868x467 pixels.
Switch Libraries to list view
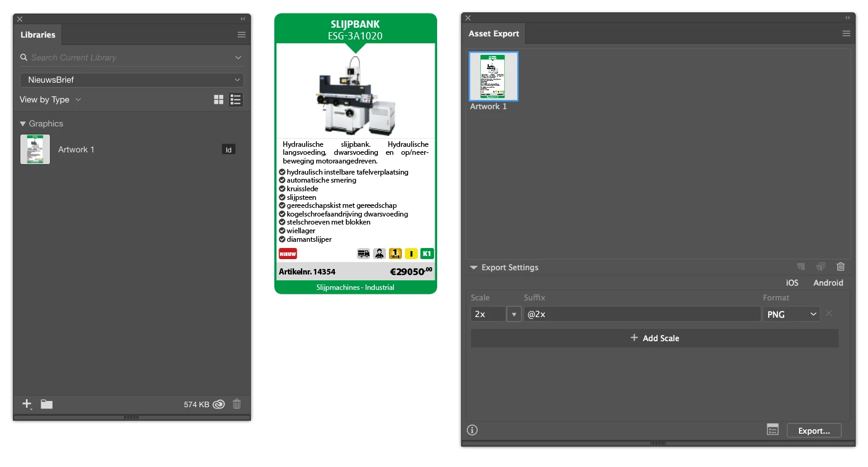(x=235, y=99)
